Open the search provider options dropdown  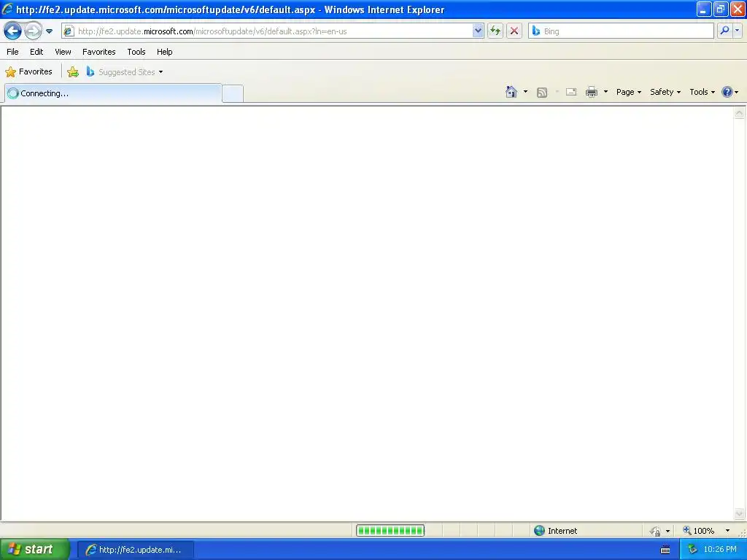(737, 31)
